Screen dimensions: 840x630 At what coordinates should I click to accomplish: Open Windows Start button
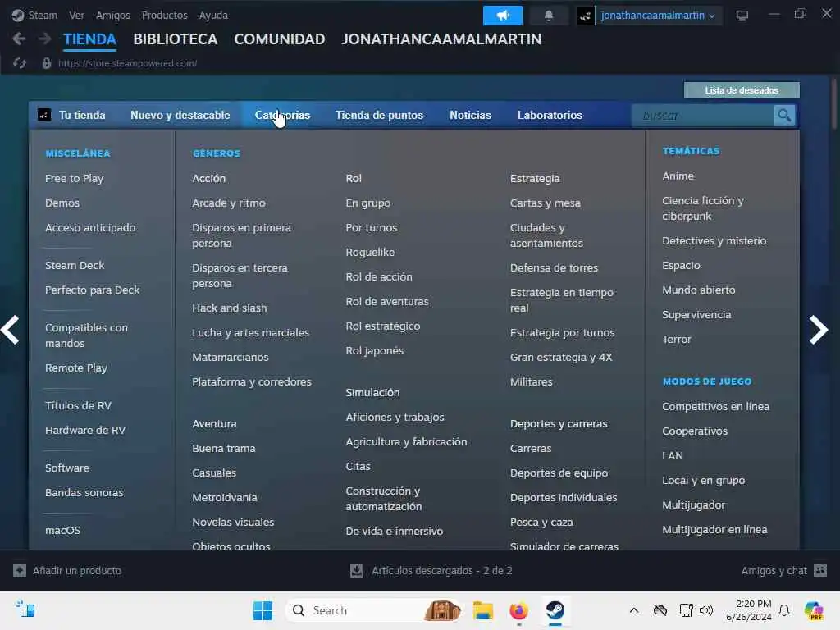coord(262,610)
